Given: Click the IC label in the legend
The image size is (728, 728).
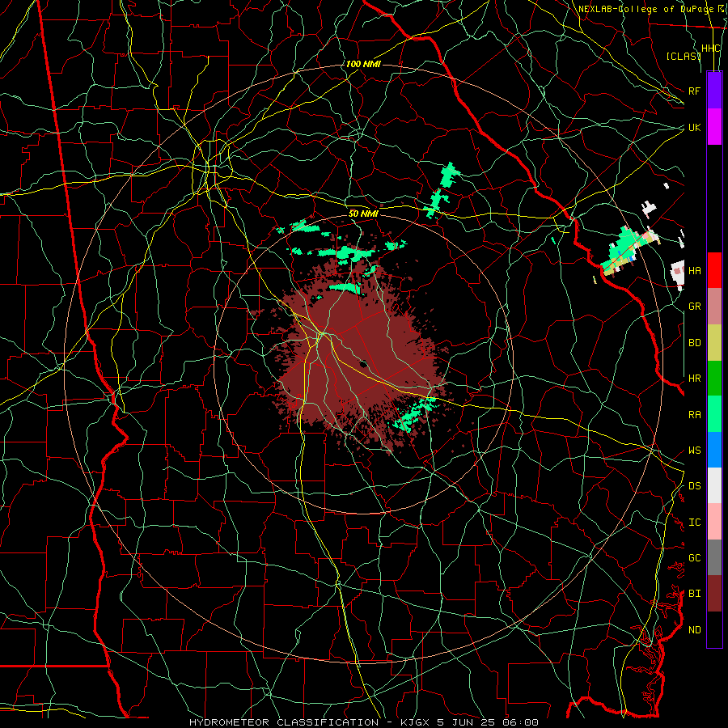Looking at the screenshot, I should click(x=694, y=523).
